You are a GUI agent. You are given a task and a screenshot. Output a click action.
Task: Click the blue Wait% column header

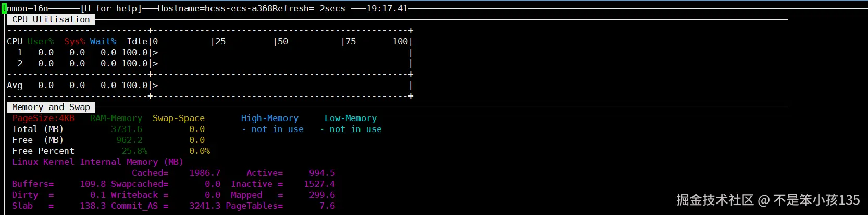point(103,41)
